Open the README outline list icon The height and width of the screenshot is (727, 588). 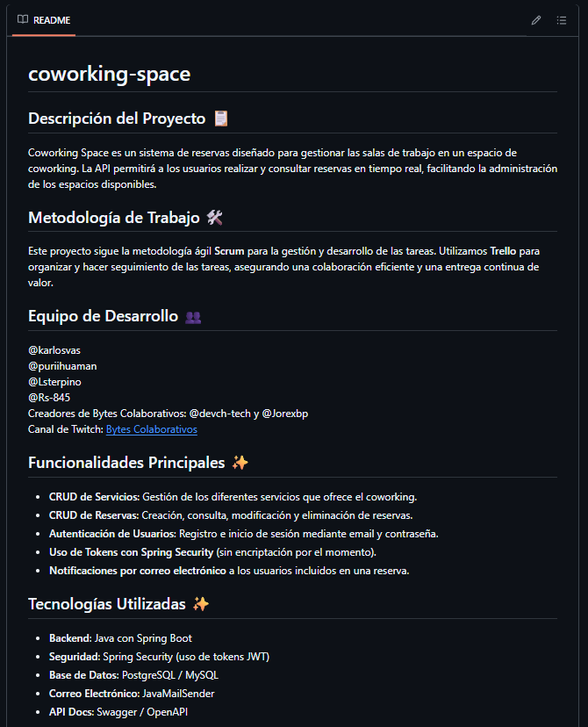click(x=562, y=20)
